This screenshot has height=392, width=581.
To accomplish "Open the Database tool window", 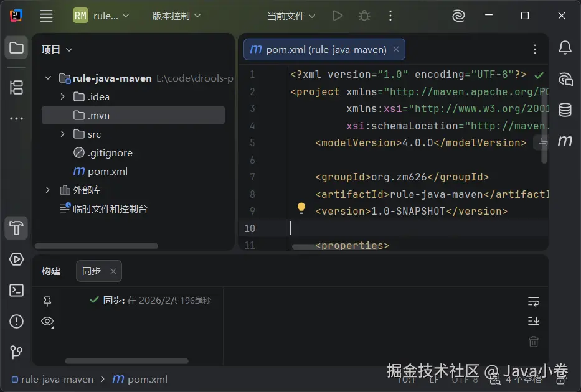I will [565, 110].
